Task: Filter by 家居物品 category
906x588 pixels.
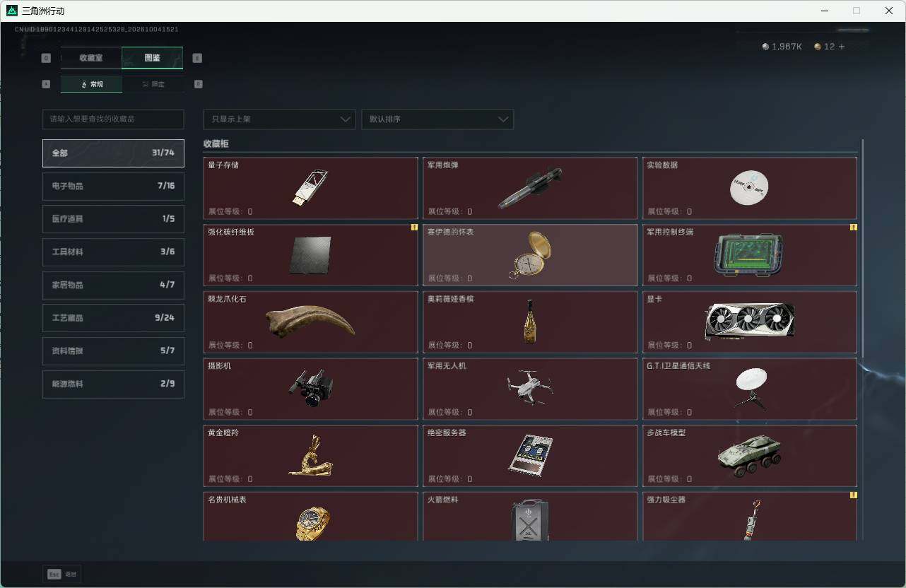Action: [113, 285]
